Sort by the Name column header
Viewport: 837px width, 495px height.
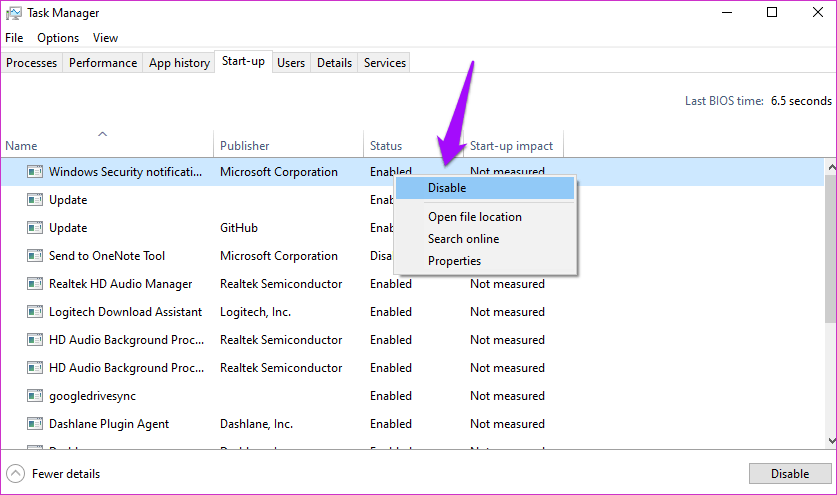coord(107,143)
